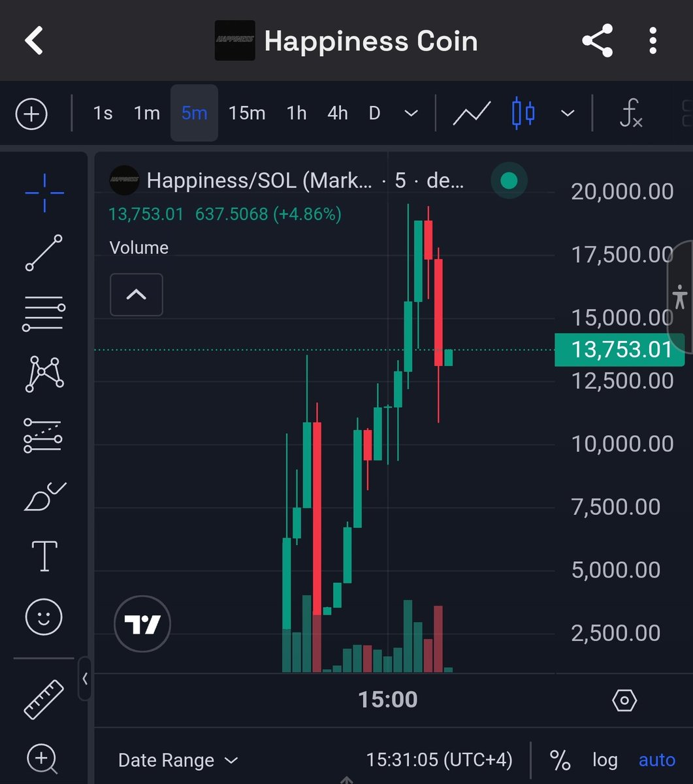Add symbol with the plus circle icon
693x784 pixels.
pyautogui.click(x=31, y=114)
